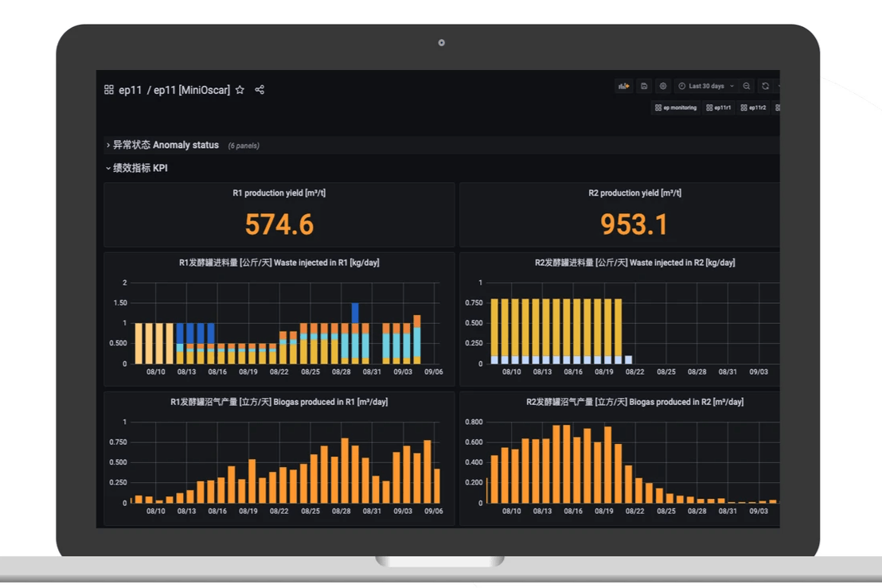This screenshot has height=588, width=882.
Task: Collapse the KPI row
Action: click(x=137, y=168)
